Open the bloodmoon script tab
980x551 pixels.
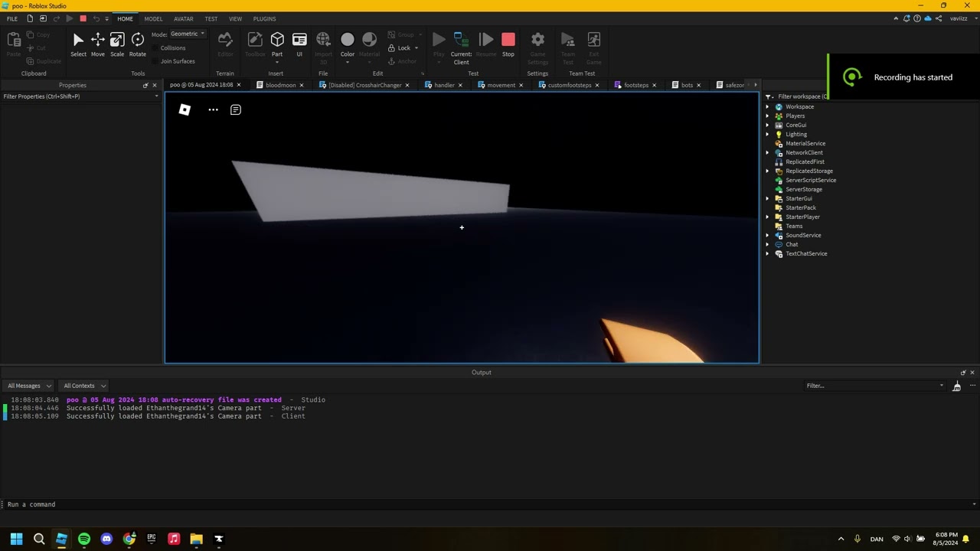[280, 85]
